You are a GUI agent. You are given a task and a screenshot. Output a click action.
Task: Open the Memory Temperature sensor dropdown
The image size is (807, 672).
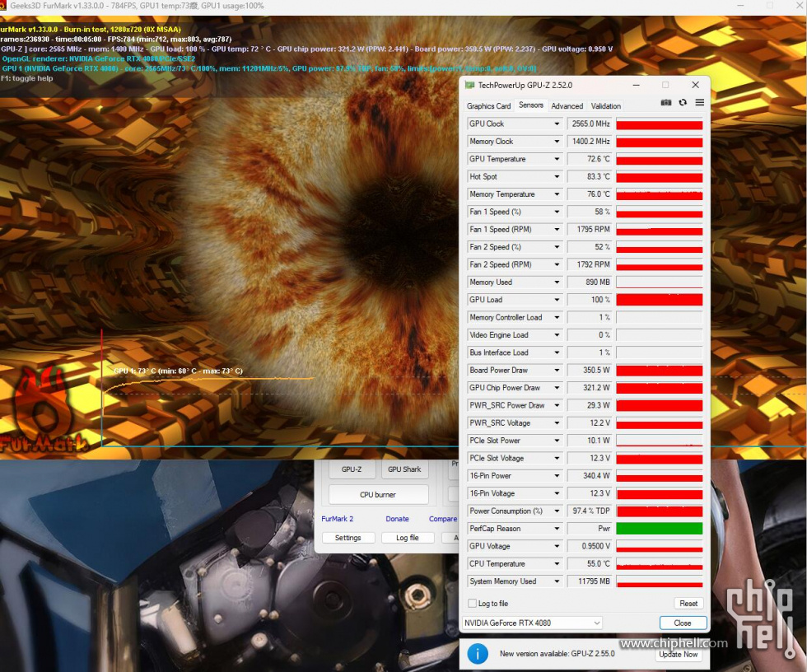557,194
